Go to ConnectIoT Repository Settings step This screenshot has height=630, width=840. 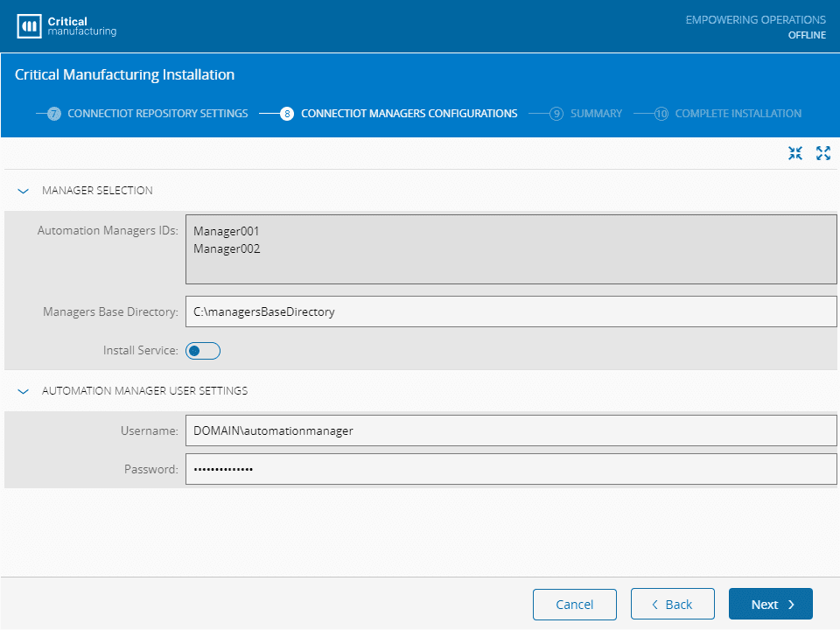point(157,114)
